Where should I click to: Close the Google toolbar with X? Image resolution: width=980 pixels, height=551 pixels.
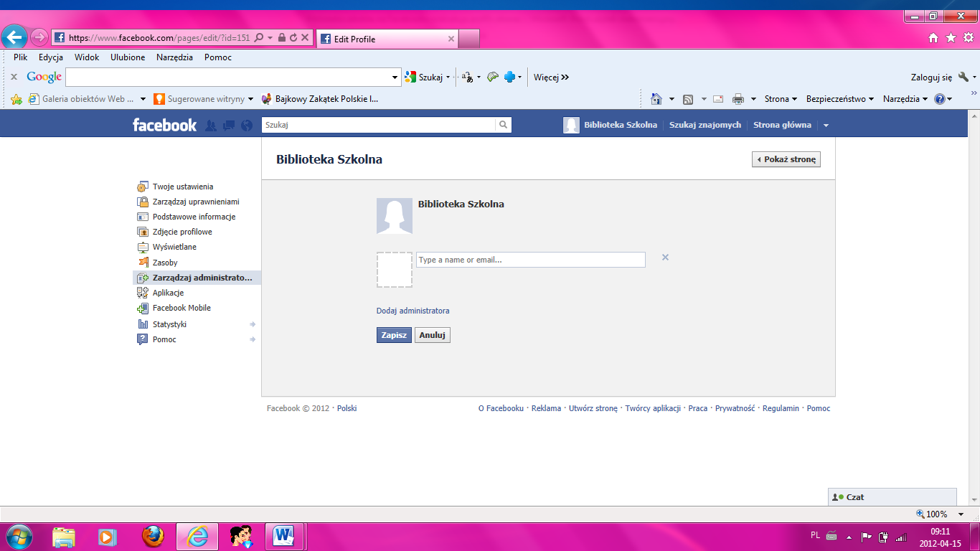pyautogui.click(x=14, y=77)
